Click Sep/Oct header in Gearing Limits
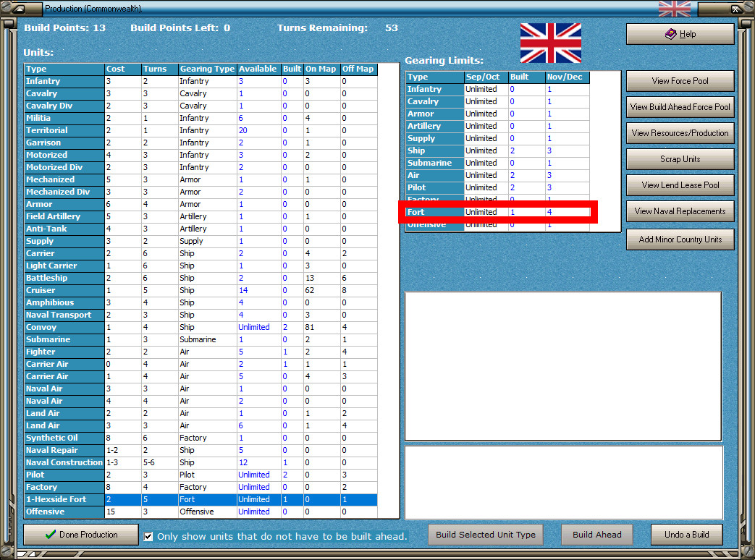Image resolution: width=755 pixels, height=560 pixels. (x=486, y=77)
